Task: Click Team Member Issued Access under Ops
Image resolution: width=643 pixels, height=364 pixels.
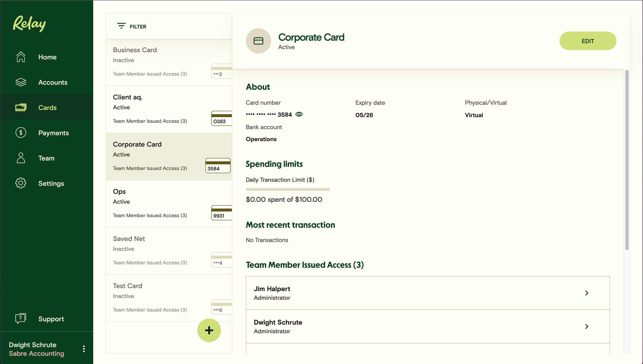Action: (x=150, y=215)
